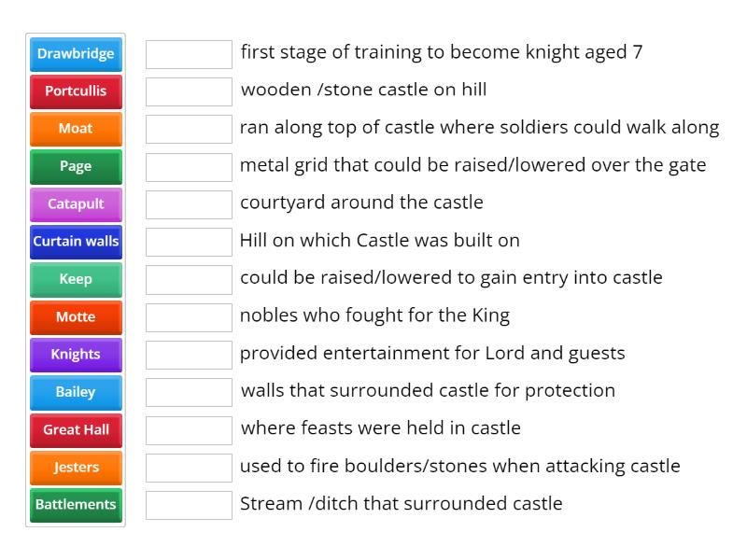Select the Portcullis tile
Screen dimensions: 747x560
76,91
